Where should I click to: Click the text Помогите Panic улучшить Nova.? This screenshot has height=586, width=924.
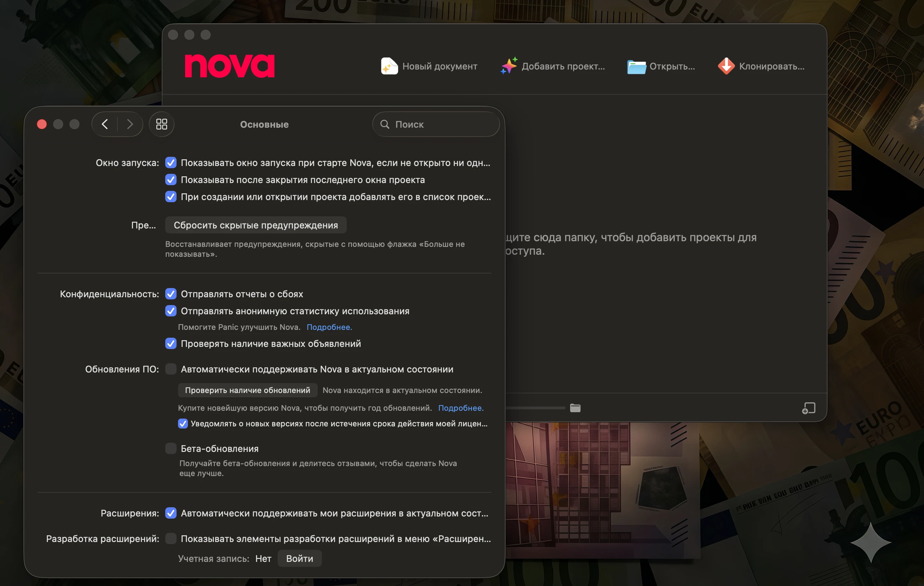coord(239,327)
